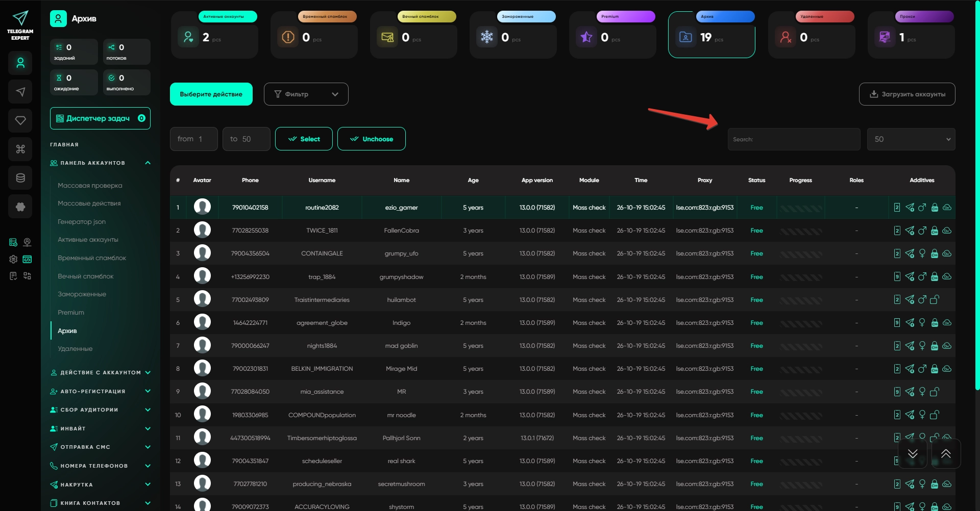Click the server check icon in left rail

[x=13, y=242]
